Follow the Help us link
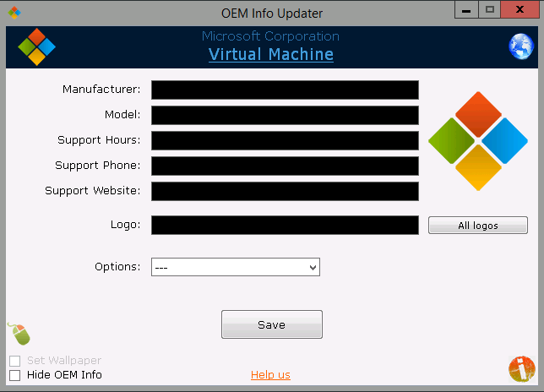The width and height of the screenshot is (544, 392). click(270, 374)
